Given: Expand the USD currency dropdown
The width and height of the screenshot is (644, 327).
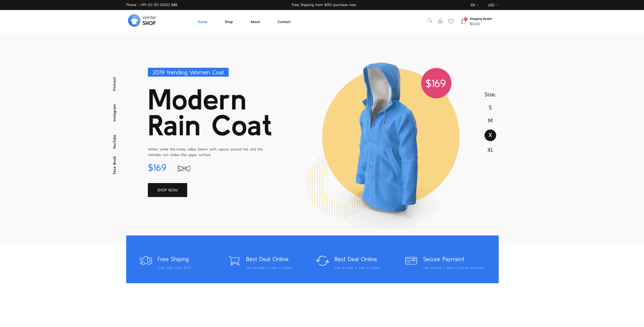Looking at the screenshot, I should click(x=493, y=5).
